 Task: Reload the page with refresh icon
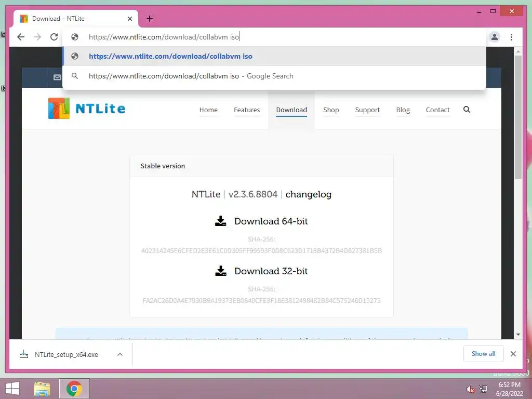tap(54, 37)
